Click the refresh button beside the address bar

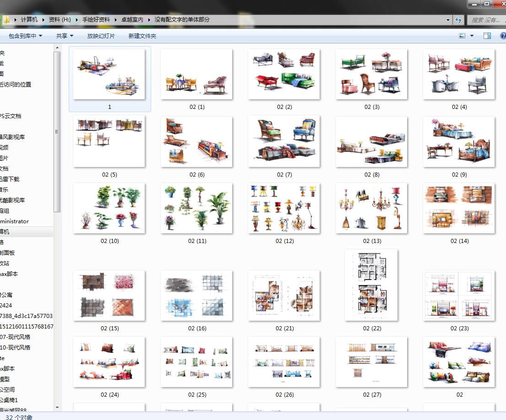point(458,20)
